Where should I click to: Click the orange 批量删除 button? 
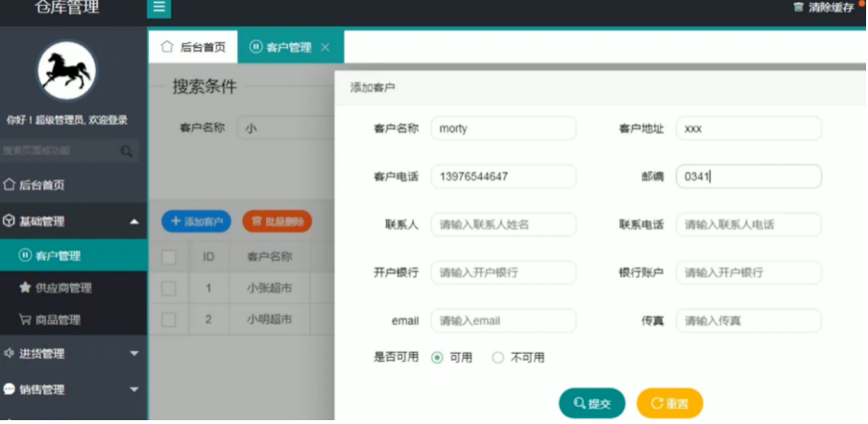(x=277, y=222)
